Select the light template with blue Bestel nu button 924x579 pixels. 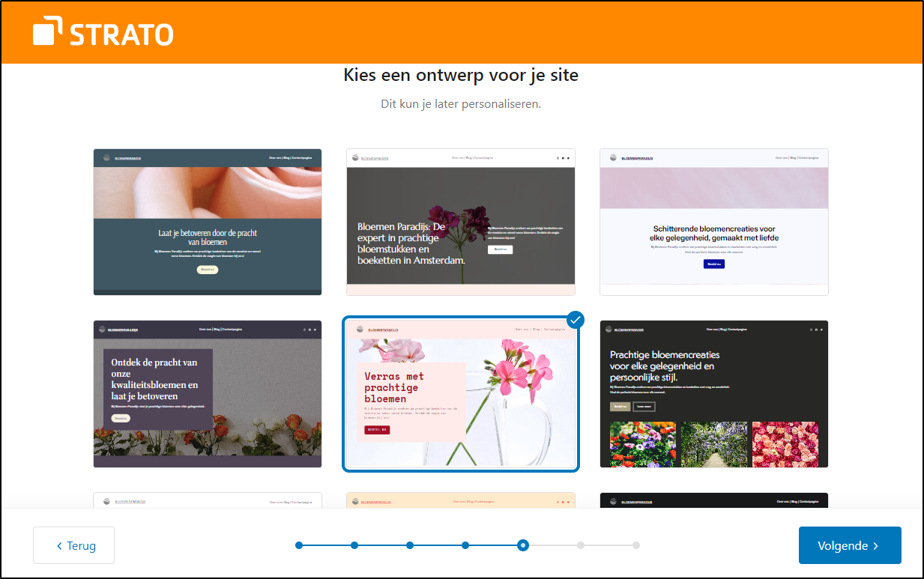click(713, 222)
